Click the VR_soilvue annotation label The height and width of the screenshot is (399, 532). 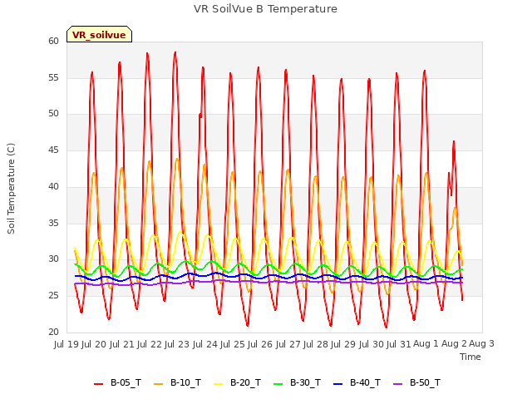pyautogui.click(x=99, y=35)
